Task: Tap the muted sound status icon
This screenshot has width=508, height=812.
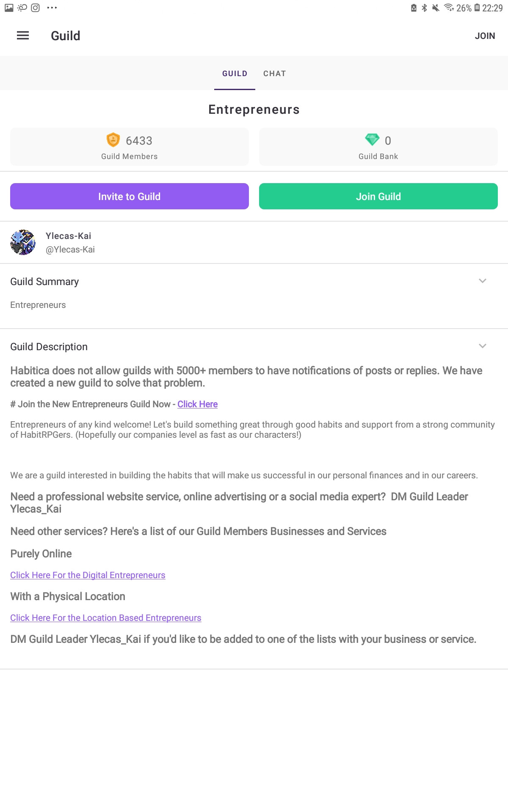Action: pyautogui.click(x=436, y=8)
